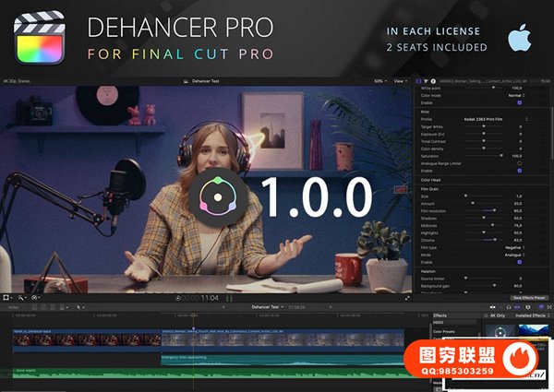Click the clip appearance icon at viewer bottom-left
Screen dimensions: 554x392
(7, 297)
